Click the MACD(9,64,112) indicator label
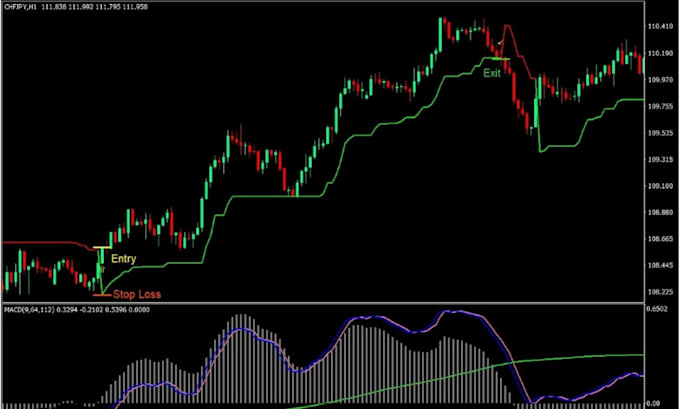This screenshot has width=680, height=409. click(x=29, y=310)
